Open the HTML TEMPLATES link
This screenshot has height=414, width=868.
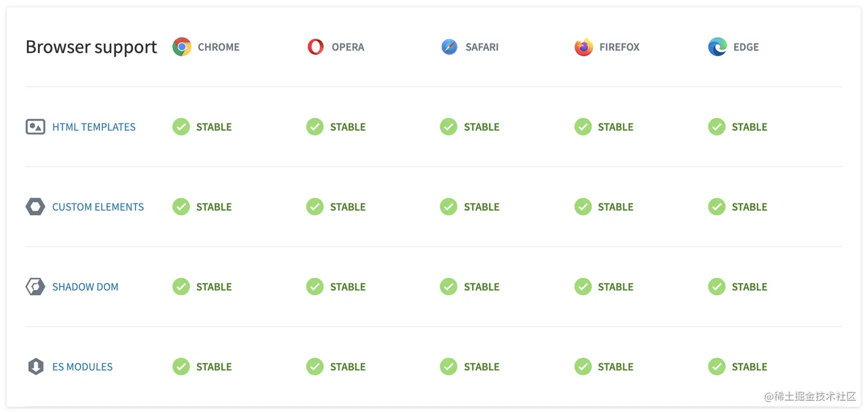(94, 127)
